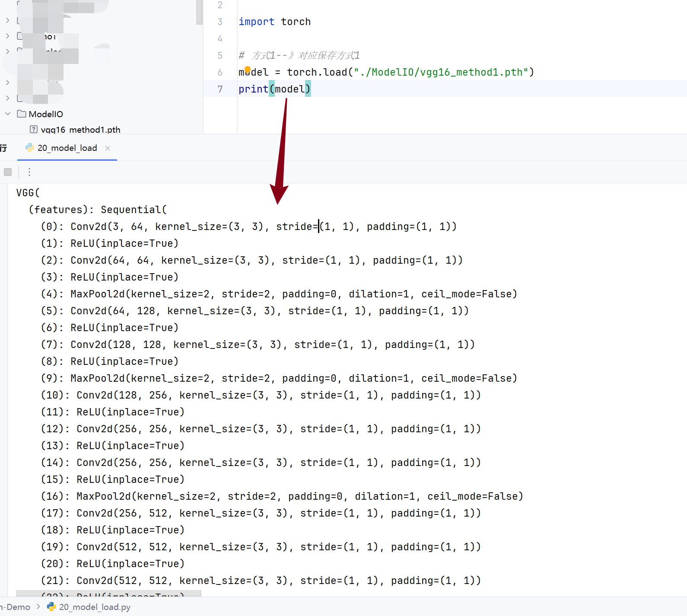Screen dimensions: 687x616
Task: Click the stop button in run toolbar
Action: pyautogui.click(x=8, y=172)
